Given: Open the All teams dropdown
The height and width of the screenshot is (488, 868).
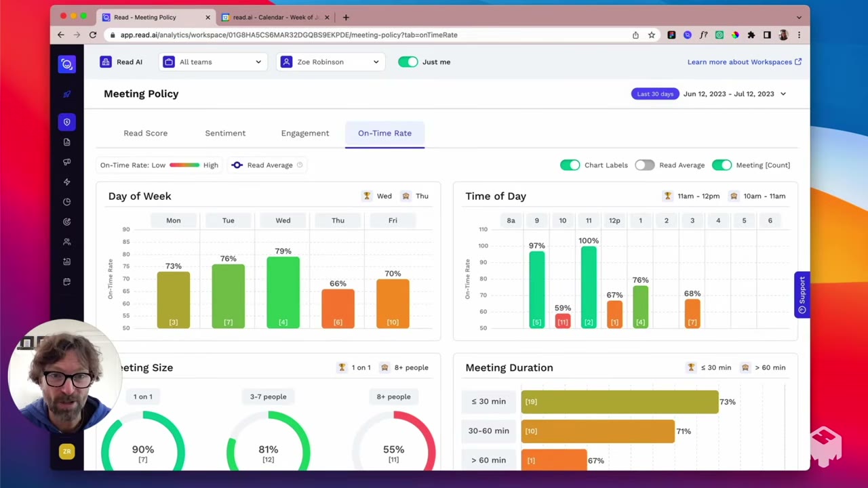Looking at the screenshot, I should click(x=213, y=62).
